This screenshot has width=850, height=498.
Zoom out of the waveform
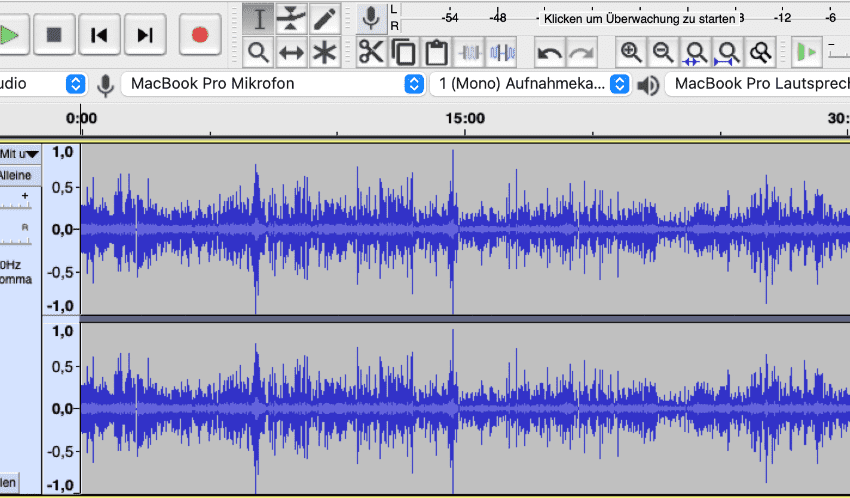[x=663, y=53]
